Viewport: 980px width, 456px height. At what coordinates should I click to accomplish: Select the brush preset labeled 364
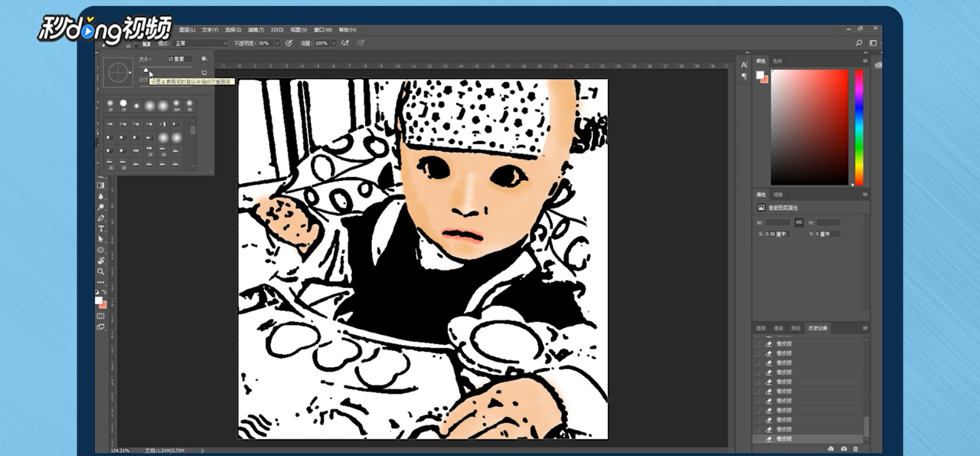[176, 105]
